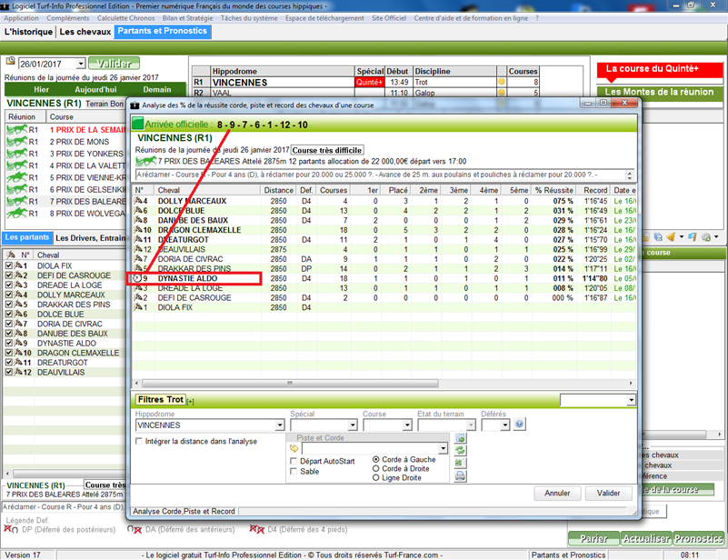The height and width of the screenshot is (560, 728).
Task: Open Les Drivers, Entraîneurs tab
Action: [x=90, y=238]
